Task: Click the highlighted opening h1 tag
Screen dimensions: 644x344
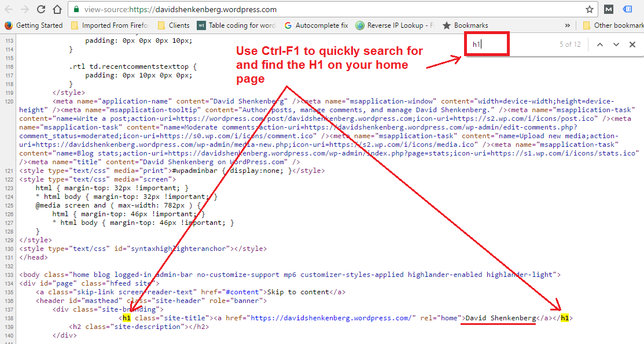Action: click(127, 318)
